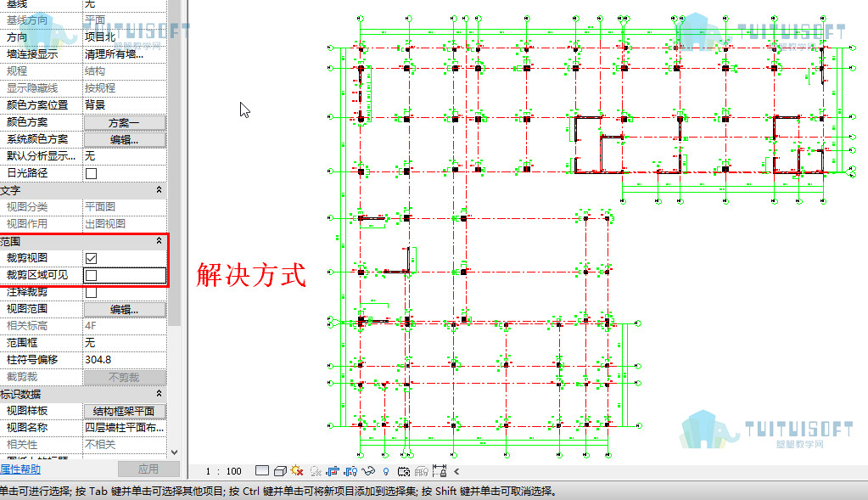This screenshot has width=868, height=500.
Task: Collapse the 文字 section chevron
Action: (x=159, y=190)
